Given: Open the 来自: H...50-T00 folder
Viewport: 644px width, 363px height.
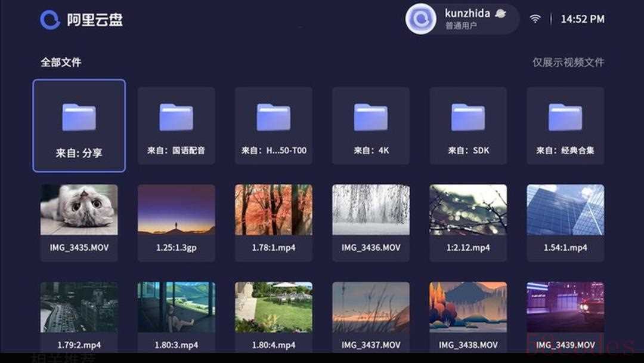Looking at the screenshot, I should click(x=274, y=125).
